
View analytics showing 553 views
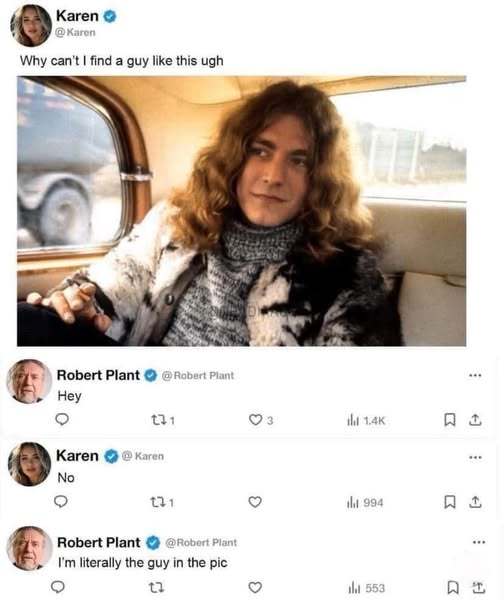pyautogui.click(x=366, y=588)
